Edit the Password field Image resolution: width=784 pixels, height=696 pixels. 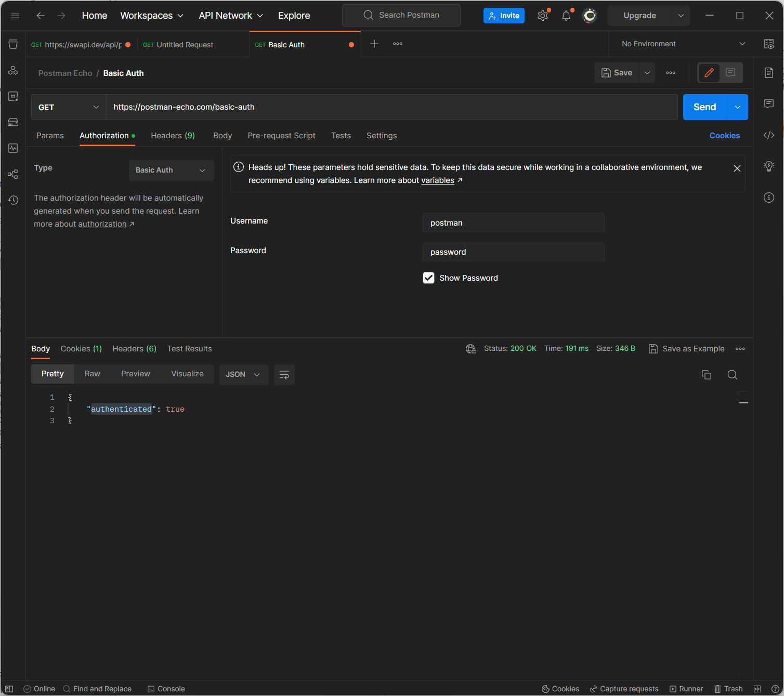514,252
